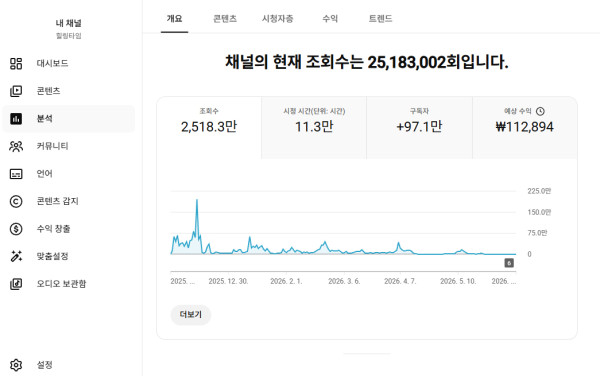Click the 힐링타임 channel name

(68, 36)
